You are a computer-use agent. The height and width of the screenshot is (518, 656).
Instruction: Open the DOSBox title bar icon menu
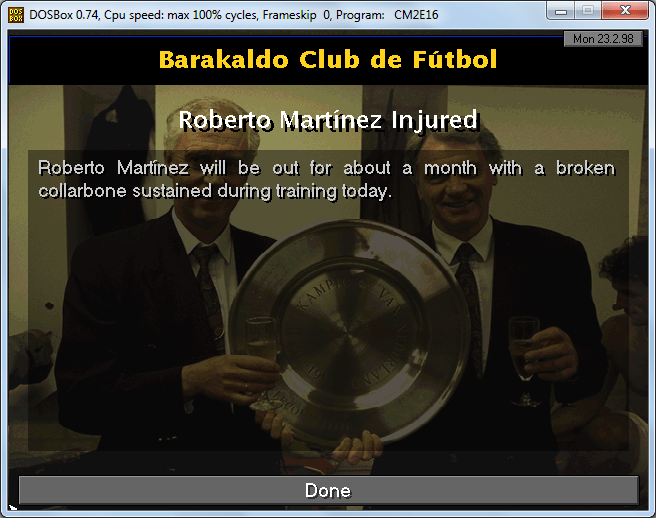(16, 15)
